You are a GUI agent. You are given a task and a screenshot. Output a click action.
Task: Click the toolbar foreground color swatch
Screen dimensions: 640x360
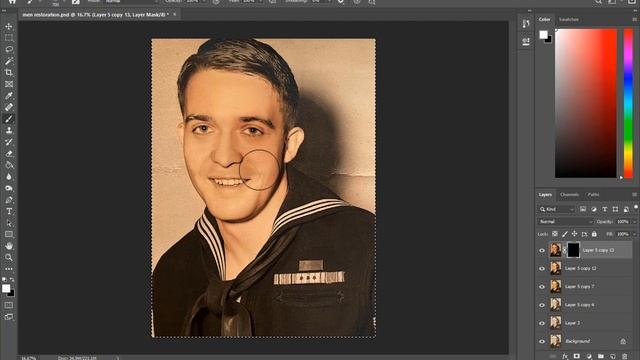click(x=6, y=289)
